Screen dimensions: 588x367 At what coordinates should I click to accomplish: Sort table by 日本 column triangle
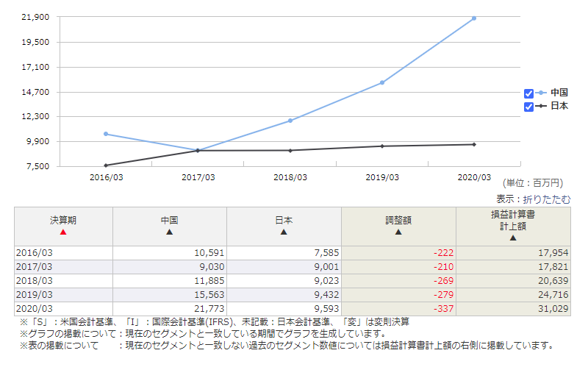tap(284, 232)
